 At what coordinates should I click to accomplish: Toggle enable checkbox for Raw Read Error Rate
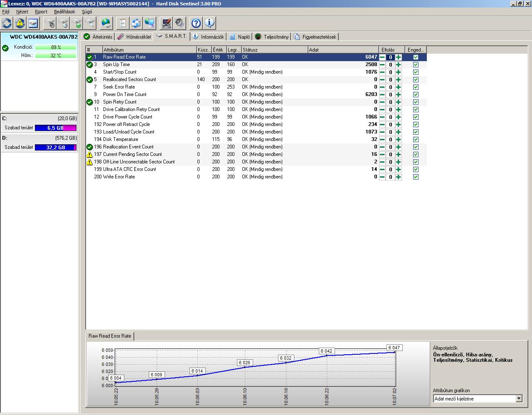click(416, 57)
